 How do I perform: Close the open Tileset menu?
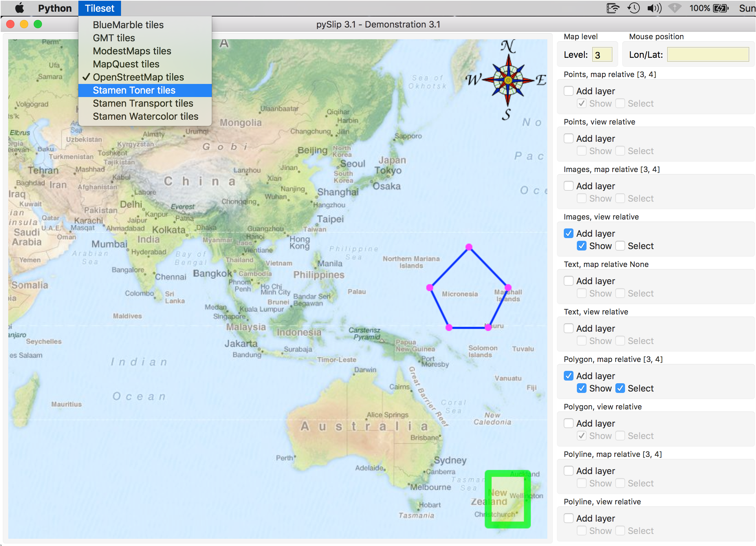point(99,8)
